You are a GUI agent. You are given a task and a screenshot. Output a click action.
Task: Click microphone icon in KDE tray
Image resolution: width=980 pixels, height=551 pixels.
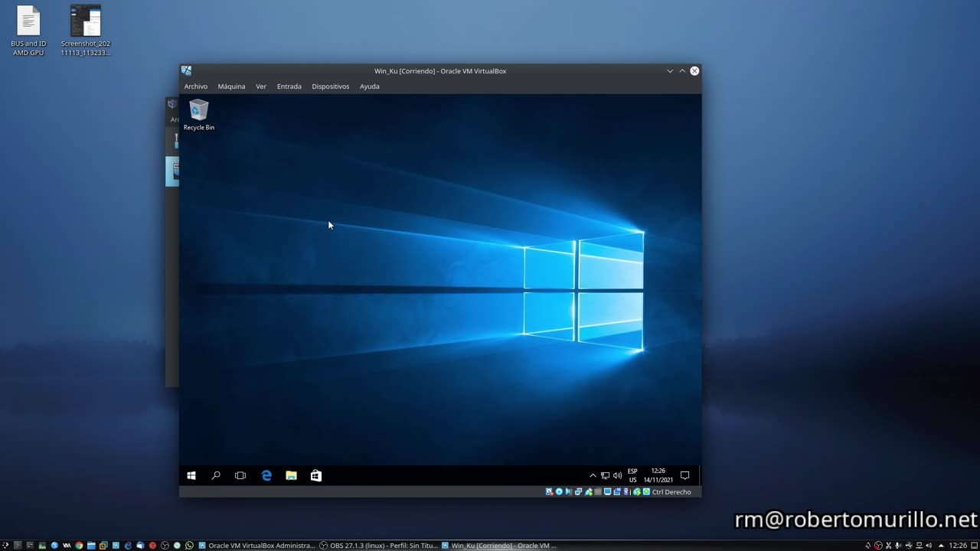(897, 546)
